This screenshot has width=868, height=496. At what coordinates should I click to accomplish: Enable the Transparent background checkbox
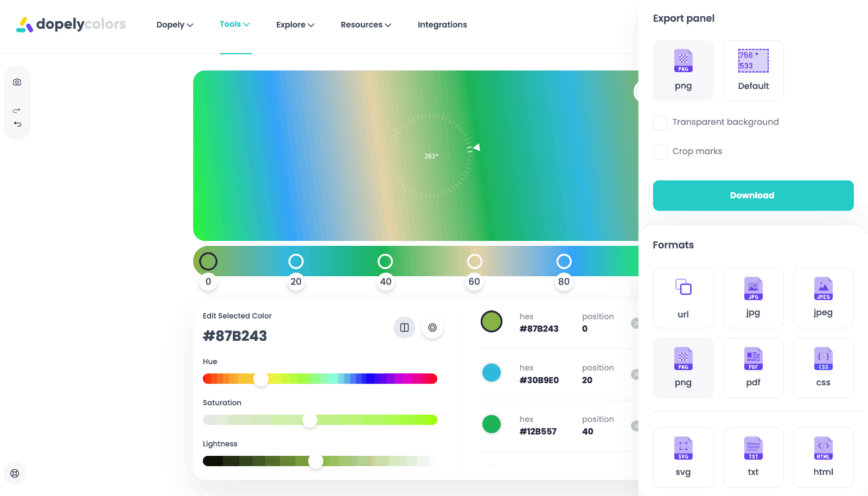tap(660, 123)
